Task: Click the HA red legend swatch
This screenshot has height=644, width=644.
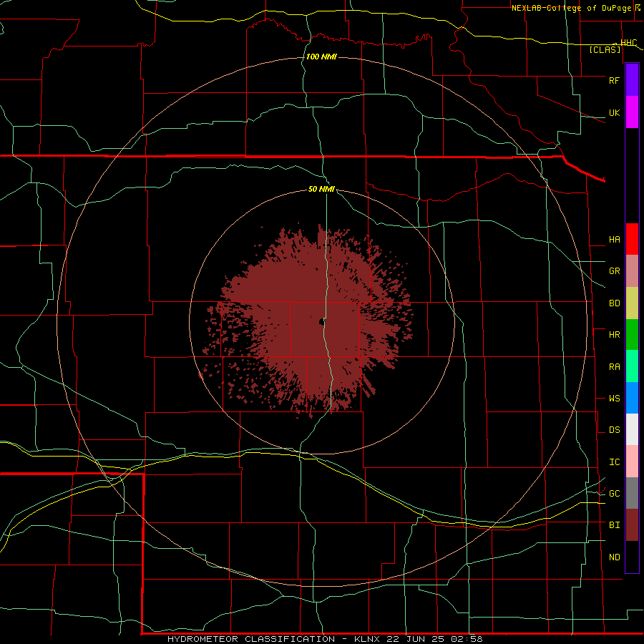Action: pyautogui.click(x=632, y=239)
